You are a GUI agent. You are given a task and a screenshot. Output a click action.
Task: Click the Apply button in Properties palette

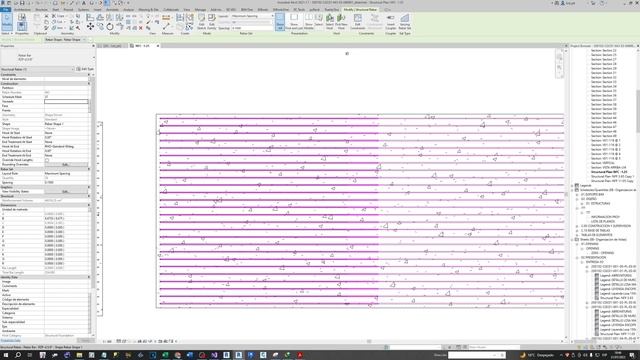click(x=85, y=340)
